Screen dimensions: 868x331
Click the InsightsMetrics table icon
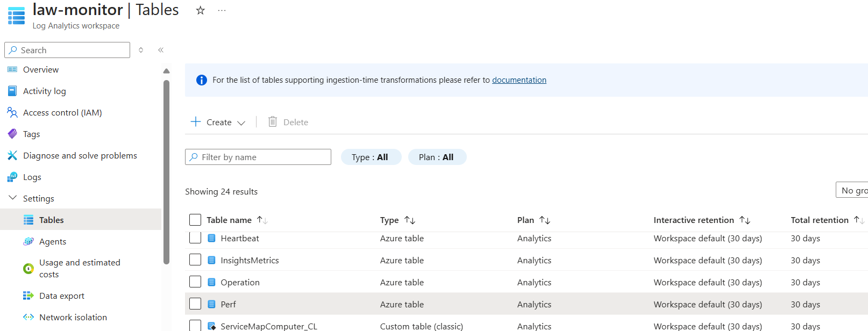pos(211,260)
